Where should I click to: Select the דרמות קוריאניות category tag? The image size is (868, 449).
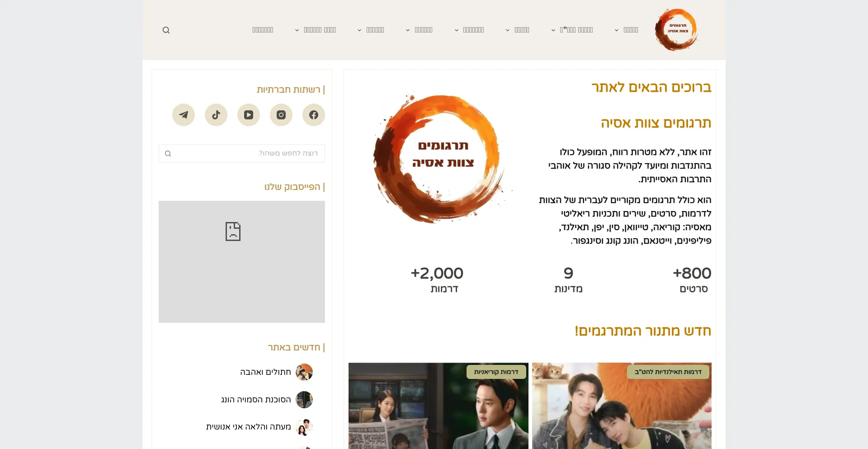tap(496, 372)
